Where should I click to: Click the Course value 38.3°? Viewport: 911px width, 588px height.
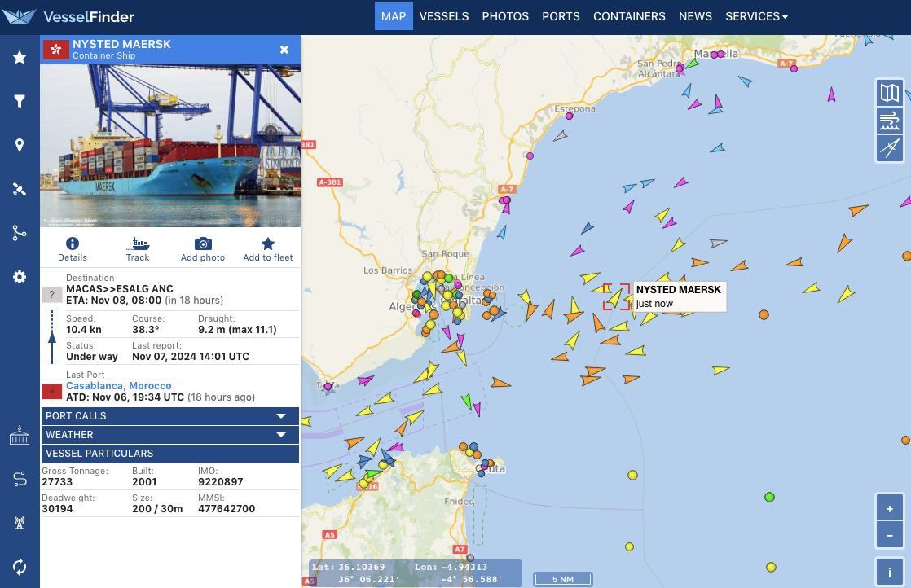click(145, 329)
